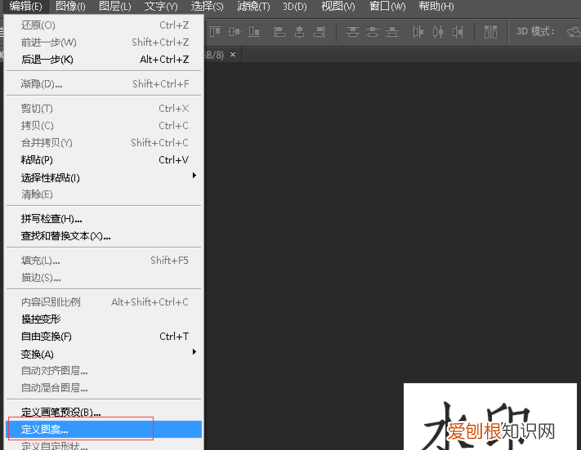Expand the 变换(A) submenu arrow

click(194, 351)
